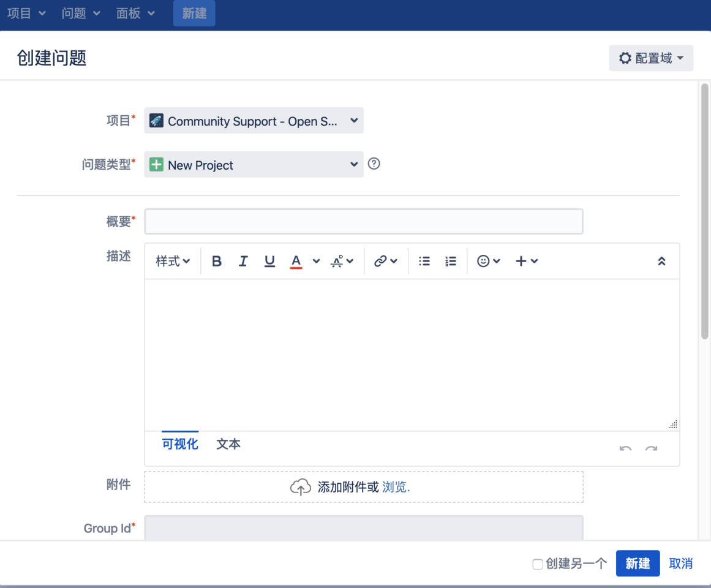Apply italic formatting in editor toolbar
The width and height of the screenshot is (711, 588).
click(x=243, y=261)
